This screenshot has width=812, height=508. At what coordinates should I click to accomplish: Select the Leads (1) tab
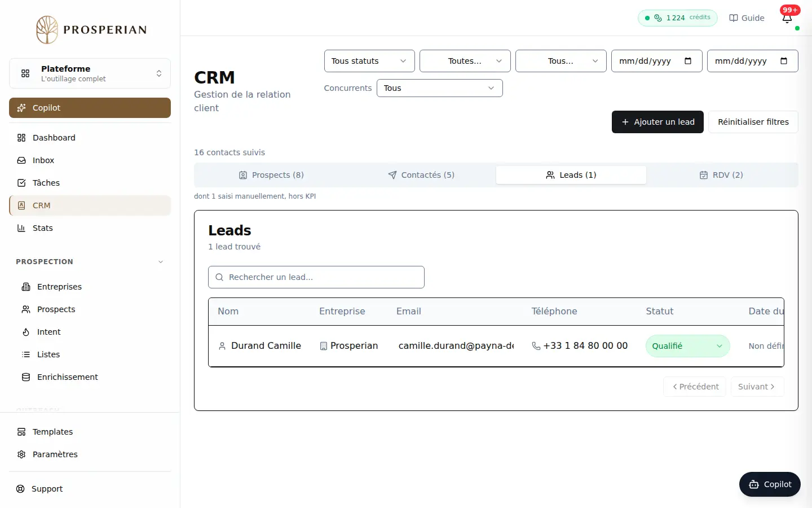click(x=571, y=175)
